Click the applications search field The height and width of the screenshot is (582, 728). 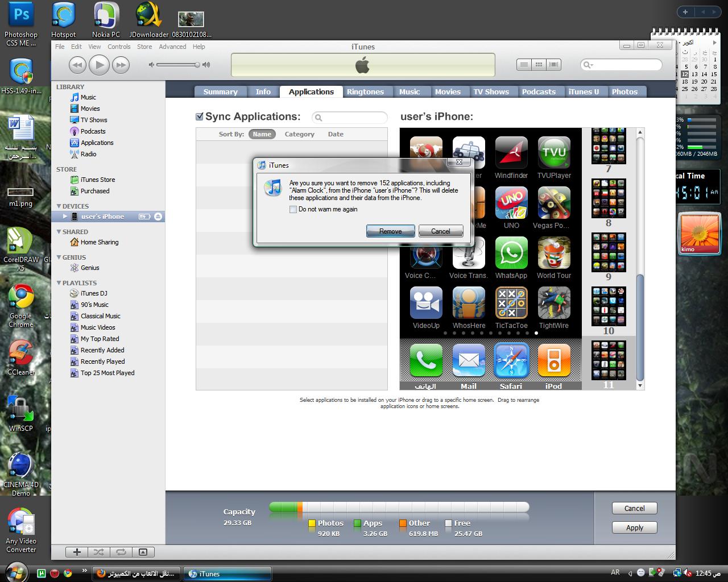click(x=350, y=118)
